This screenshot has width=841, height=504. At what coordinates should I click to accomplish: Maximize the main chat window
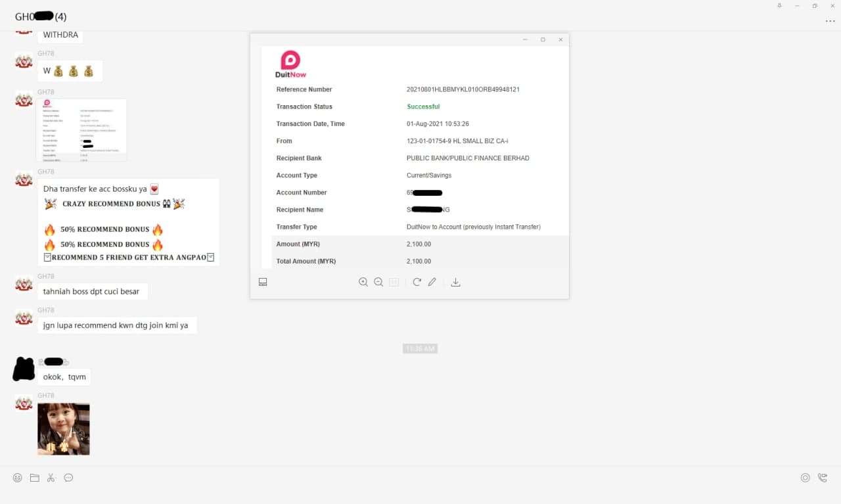(x=815, y=6)
